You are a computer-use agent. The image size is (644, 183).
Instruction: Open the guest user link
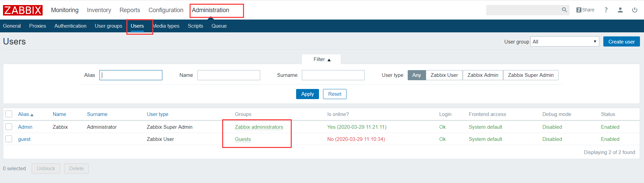click(24, 139)
